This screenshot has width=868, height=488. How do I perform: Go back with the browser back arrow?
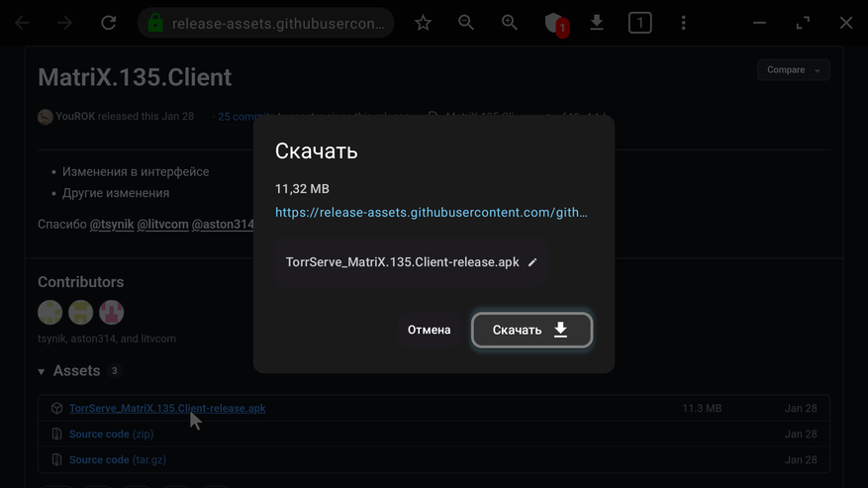point(22,23)
